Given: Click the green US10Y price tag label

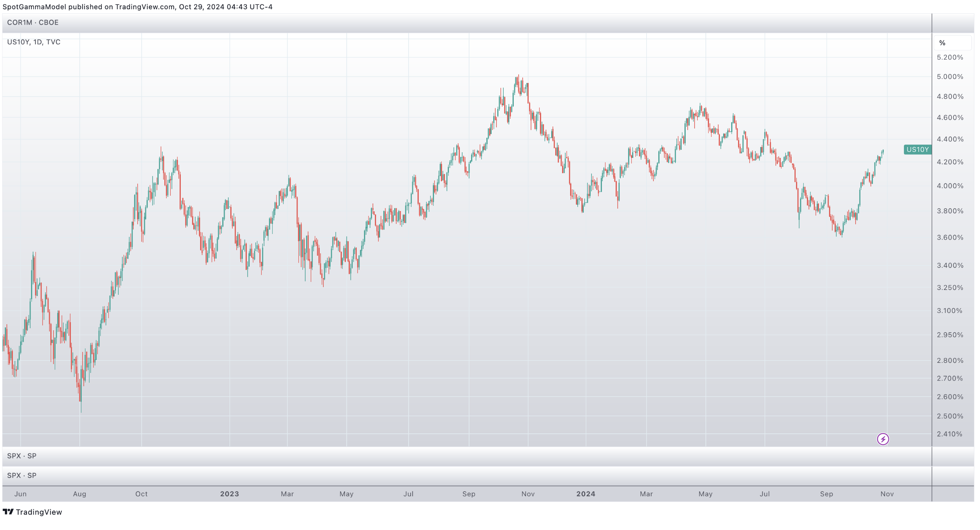Looking at the screenshot, I should (x=917, y=149).
